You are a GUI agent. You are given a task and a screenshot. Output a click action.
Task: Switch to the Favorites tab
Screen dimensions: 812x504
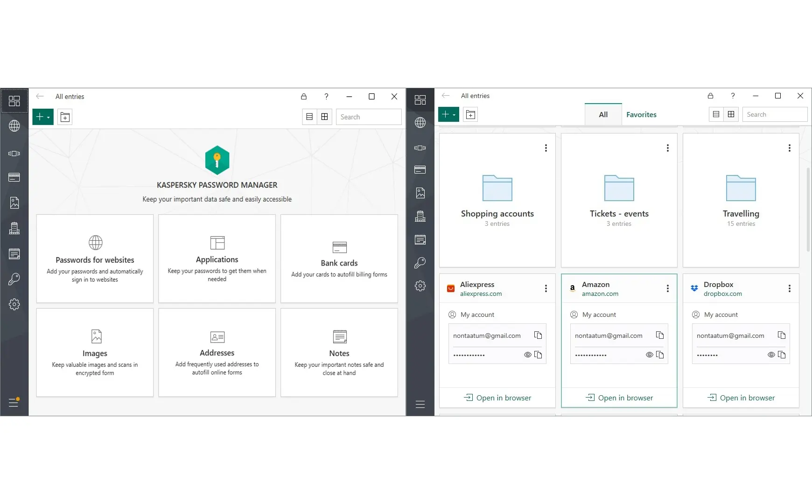[641, 114]
